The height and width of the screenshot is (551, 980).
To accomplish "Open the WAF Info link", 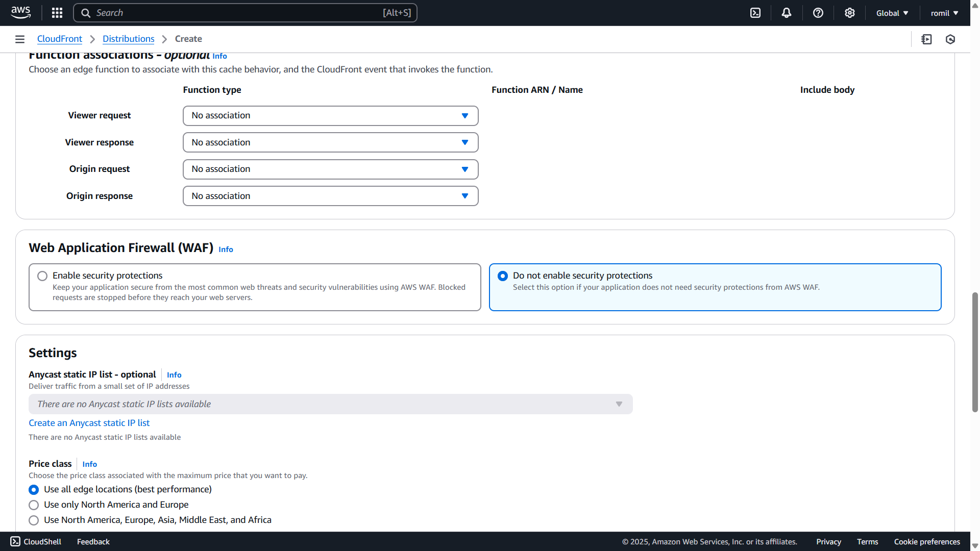I will point(226,249).
